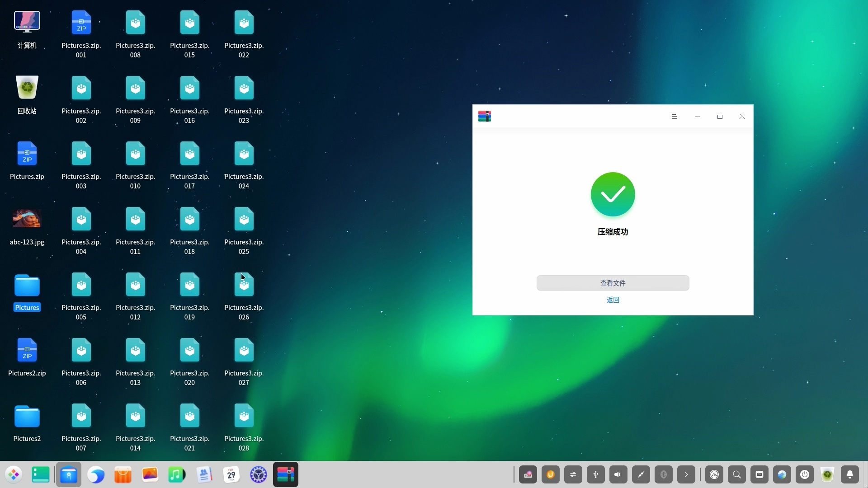Image resolution: width=868 pixels, height=488 pixels.
Task: Select Pictures3.zip.019 volume file
Action: pos(190,296)
